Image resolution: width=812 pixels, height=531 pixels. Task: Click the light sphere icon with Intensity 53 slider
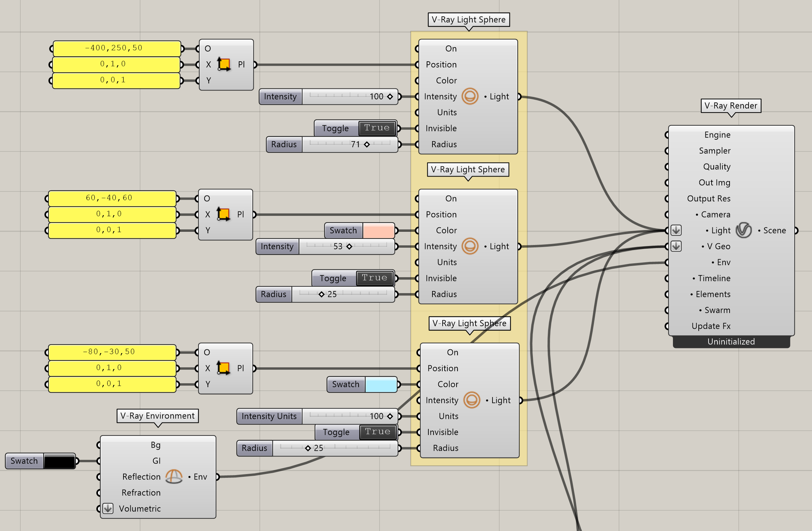pos(470,246)
